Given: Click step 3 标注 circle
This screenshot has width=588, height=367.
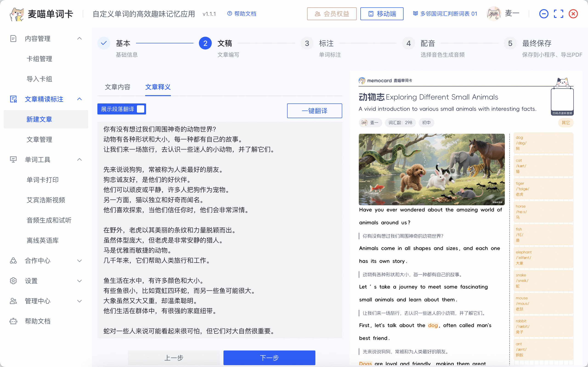Looking at the screenshot, I should [x=307, y=43].
